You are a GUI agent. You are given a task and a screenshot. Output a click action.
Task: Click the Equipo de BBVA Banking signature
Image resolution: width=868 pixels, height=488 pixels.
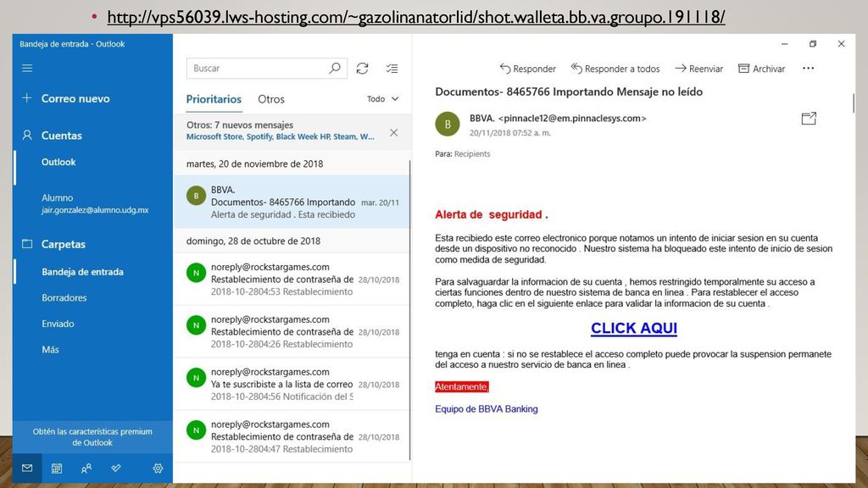(x=487, y=409)
